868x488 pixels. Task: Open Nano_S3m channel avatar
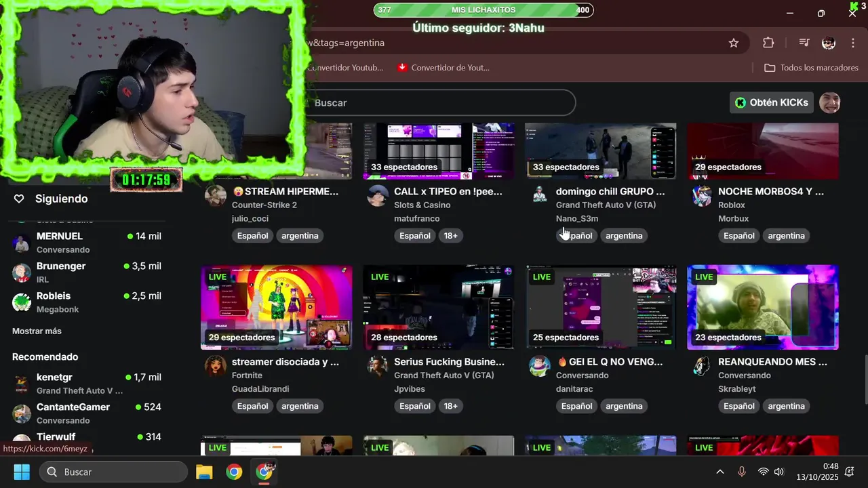(x=540, y=196)
